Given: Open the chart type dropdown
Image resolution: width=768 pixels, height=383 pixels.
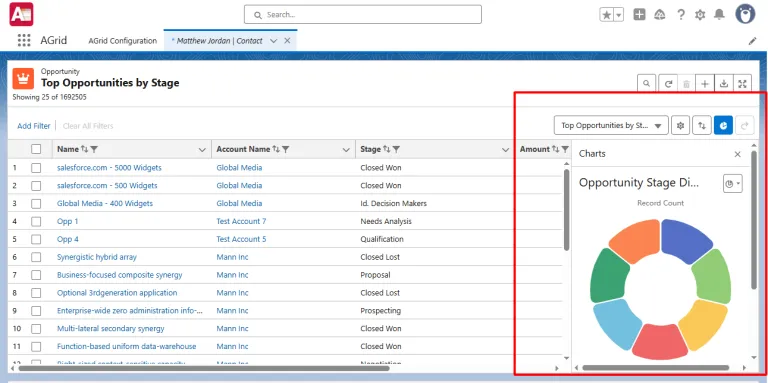Looking at the screenshot, I should (x=733, y=184).
